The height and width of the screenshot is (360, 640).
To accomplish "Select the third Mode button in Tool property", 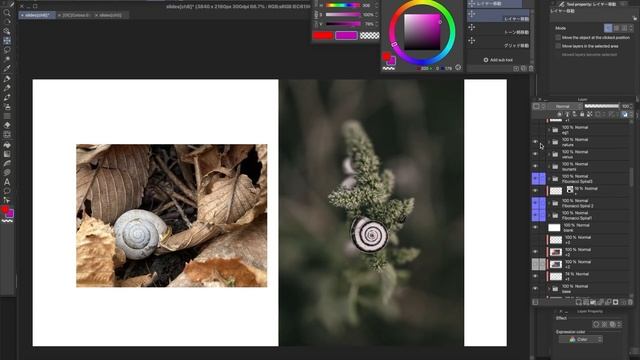I will (624, 28).
